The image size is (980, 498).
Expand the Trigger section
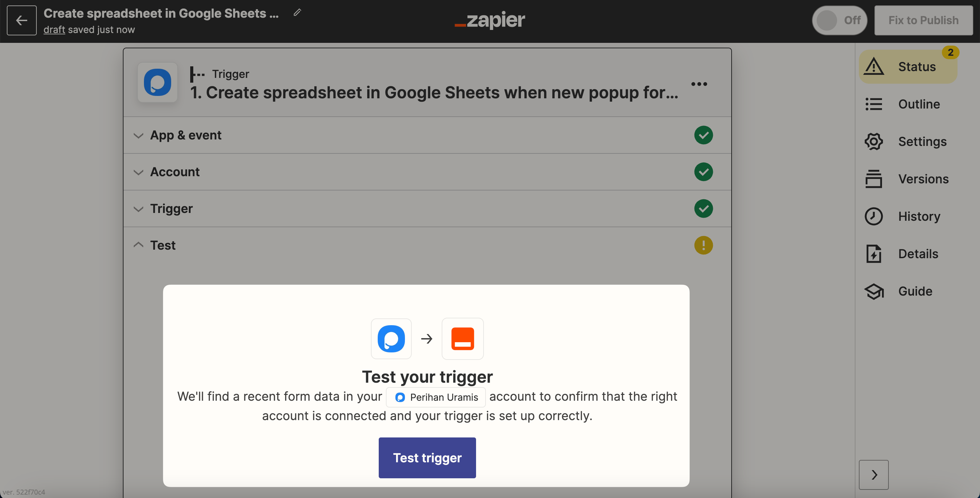[x=171, y=209]
